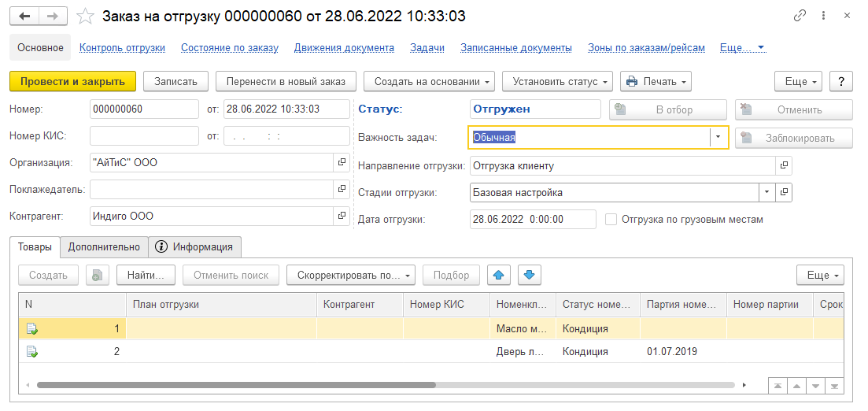Open the Стадии отгрузки item via its open icon
Viewport: 868px width, 411px height.
pyautogui.click(x=784, y=192)
